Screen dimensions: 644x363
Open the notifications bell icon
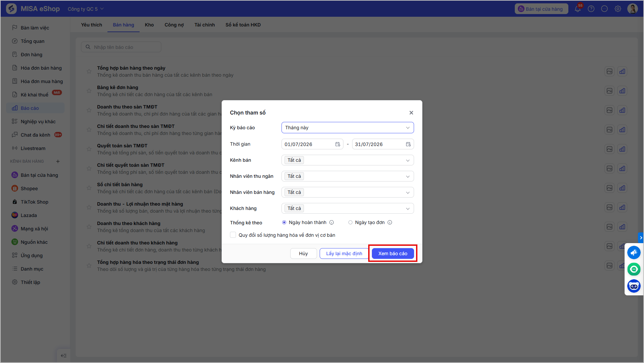[x=578, y=9]
